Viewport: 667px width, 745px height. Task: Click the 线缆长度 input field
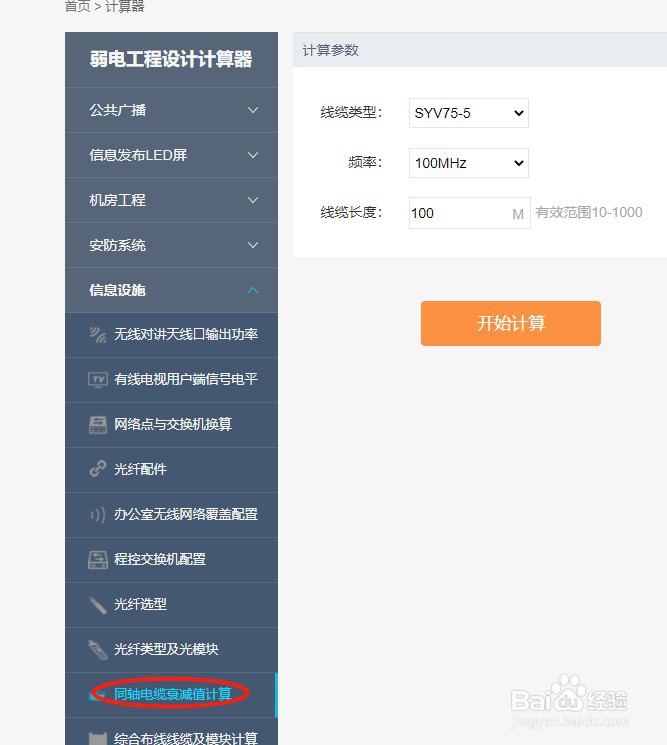[469, 213]
